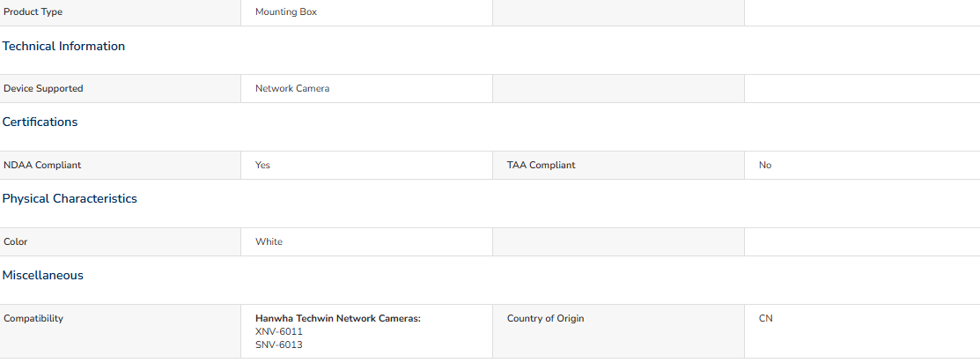Select the Yes value for NDAA
Viewport: 980px width, 363px height.
pyautogui.click(x=262, y=166)
